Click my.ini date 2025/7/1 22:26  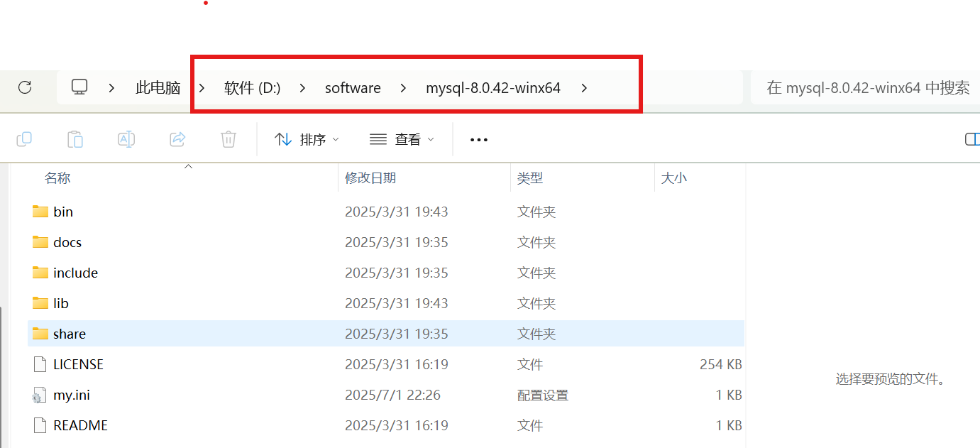tap(393, 395)
